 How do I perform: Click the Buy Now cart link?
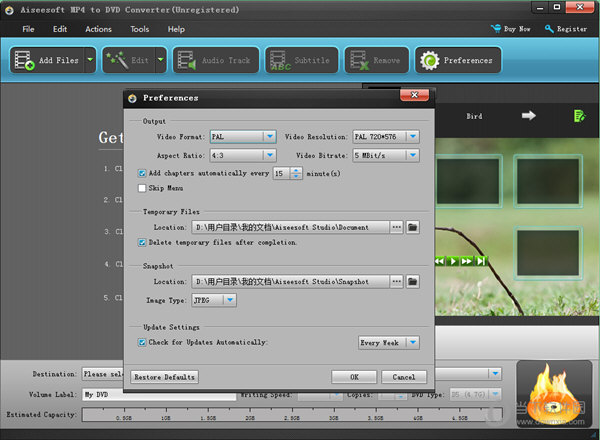[x=511, y=29]
